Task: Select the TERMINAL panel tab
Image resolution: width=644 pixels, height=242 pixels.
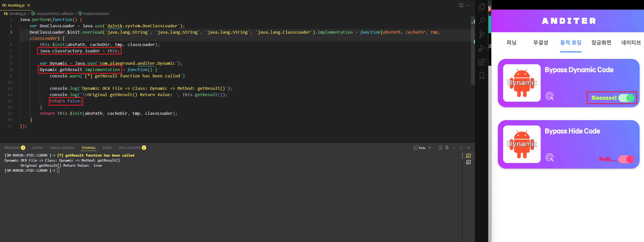Action: click(x=89, y=148)
